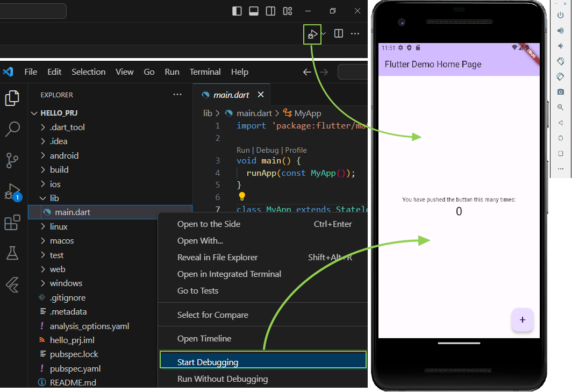Open analysis_options.yaml file
572x392 pixels.
(x=89, y=326)
